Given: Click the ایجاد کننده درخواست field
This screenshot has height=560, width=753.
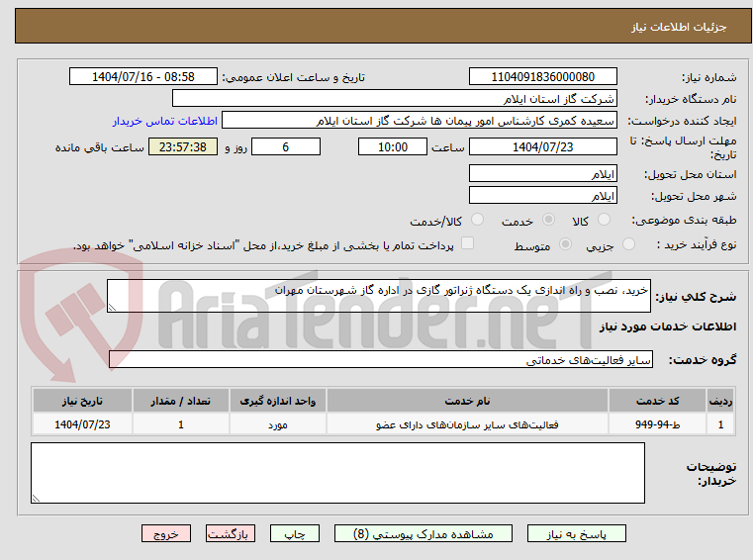Looking at the screenshot, I should (x=420, y=121).
